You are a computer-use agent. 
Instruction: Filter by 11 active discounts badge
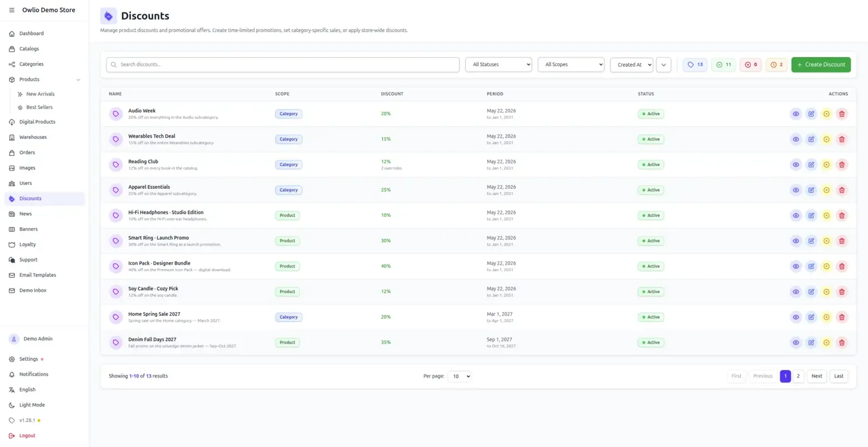(724, 65)
